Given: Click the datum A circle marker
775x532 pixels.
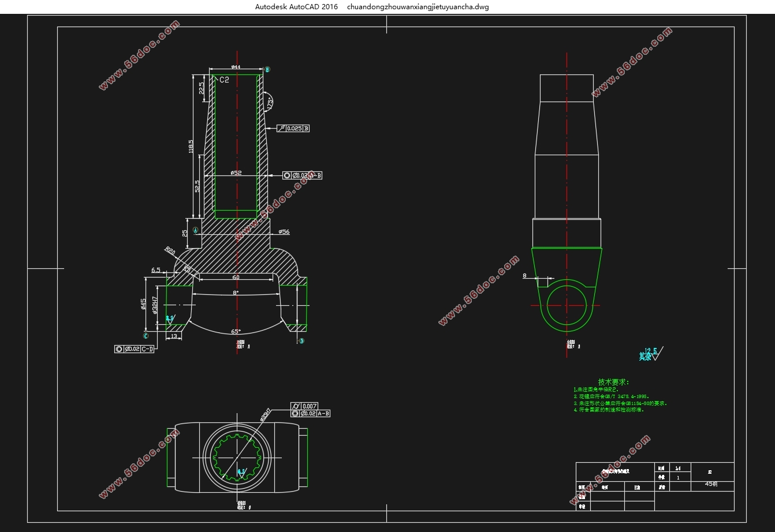Looking at the screenshot, I should [x=195, y=230].
